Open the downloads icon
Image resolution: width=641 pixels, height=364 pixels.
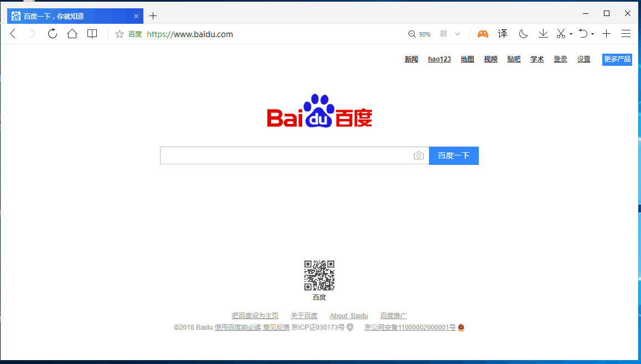[x=543, y=34]
